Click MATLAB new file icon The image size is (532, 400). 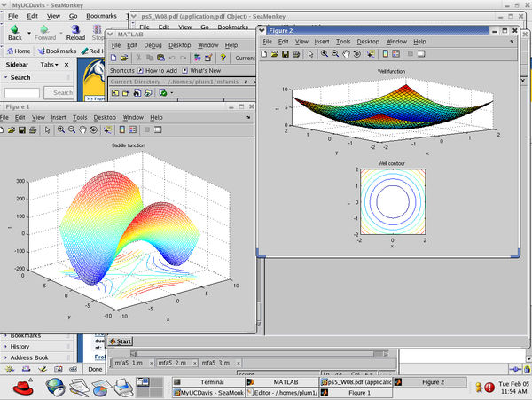point(113,58)
